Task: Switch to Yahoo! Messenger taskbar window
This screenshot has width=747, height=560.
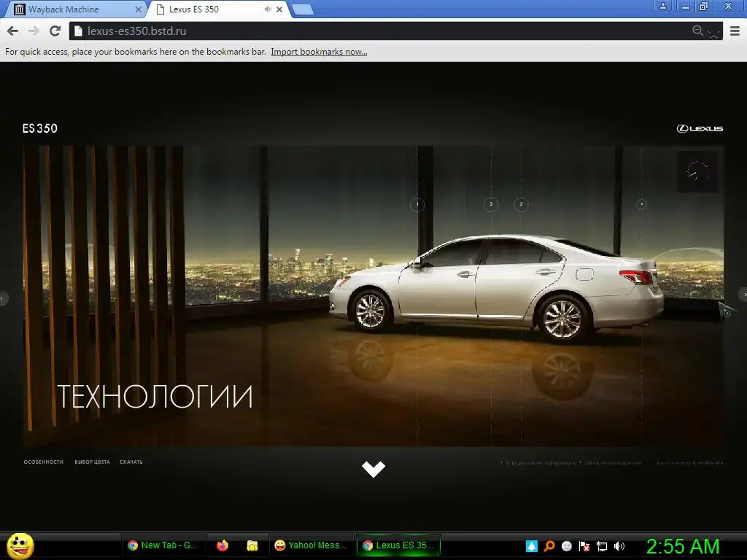Action: [311, 545]
